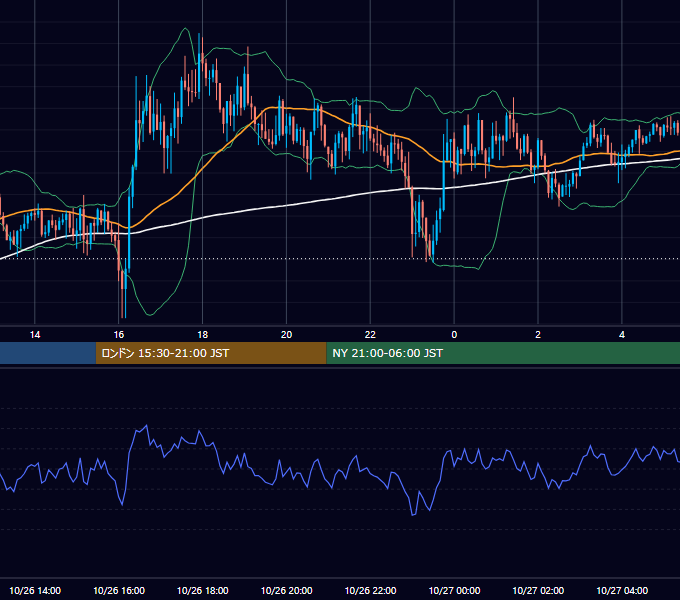
Task: Select the NY 21:00-06:00 JST session bar
Action: click(x=503, y=353)
